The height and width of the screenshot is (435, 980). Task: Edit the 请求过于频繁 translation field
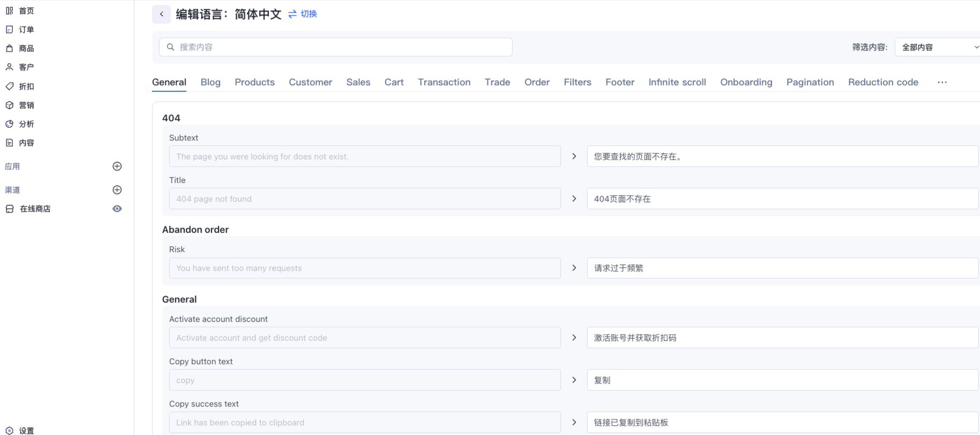point(782,268)
